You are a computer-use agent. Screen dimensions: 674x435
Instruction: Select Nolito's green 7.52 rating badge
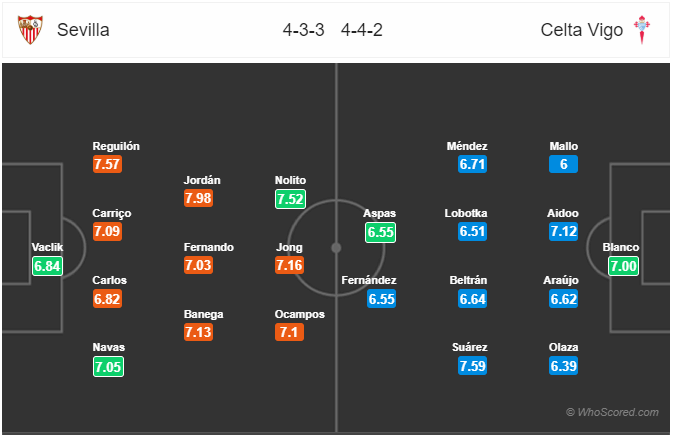(x=291, y=199)
